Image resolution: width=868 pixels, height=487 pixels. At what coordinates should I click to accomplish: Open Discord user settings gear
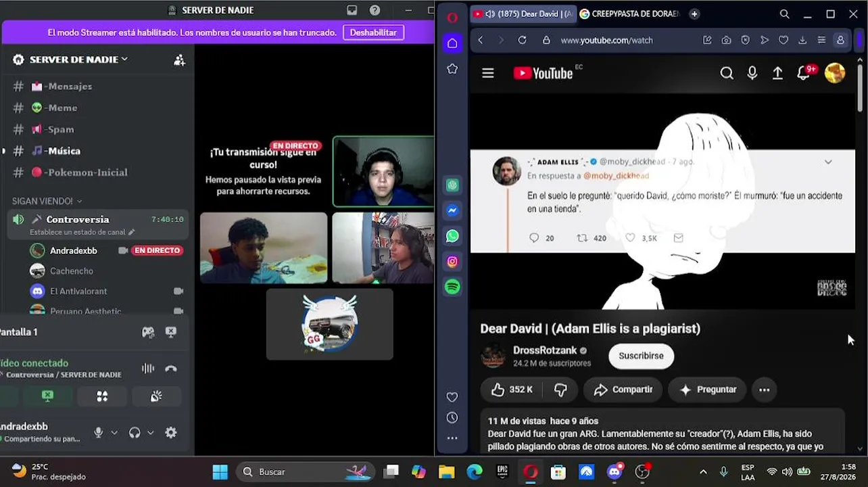point(171,432)
